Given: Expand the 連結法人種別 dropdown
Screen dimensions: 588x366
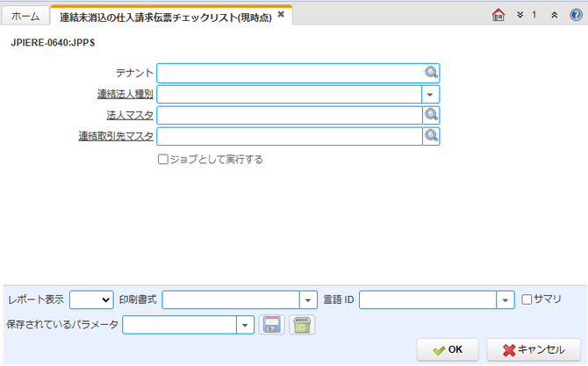Looking at the screenshot, I should (430, 95).
